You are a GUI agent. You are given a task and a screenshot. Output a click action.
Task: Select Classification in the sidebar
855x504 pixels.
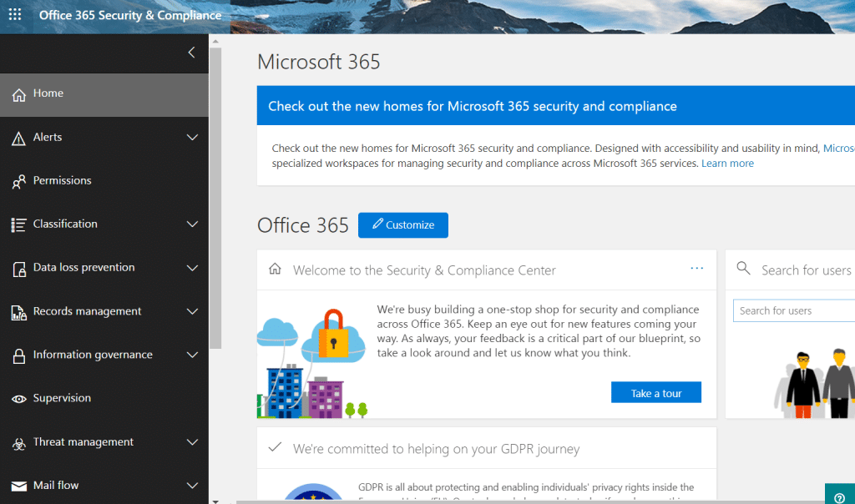[x=104, y=224]
